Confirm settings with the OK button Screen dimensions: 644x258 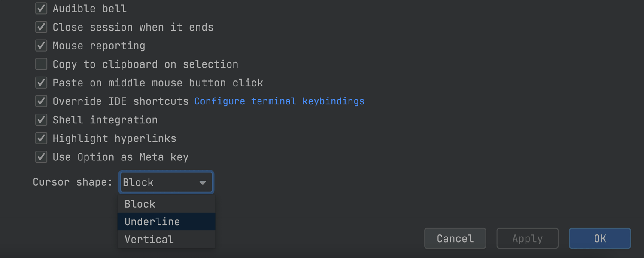(x=599, y=239)
